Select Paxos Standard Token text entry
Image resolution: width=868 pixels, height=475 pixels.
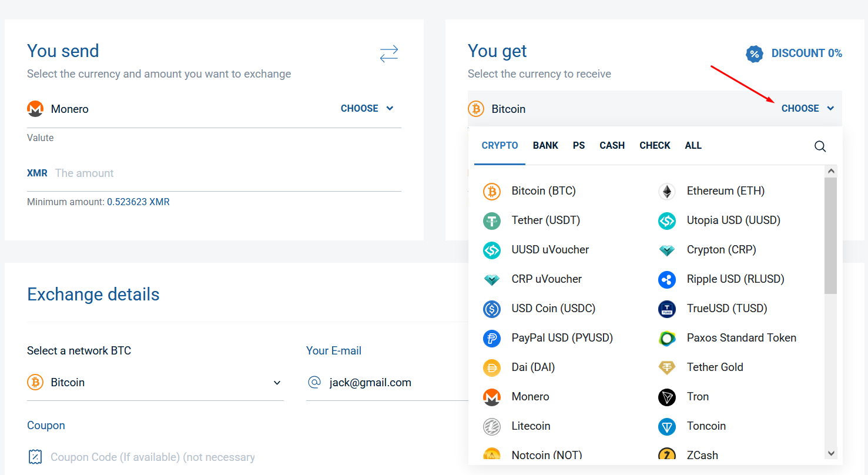click(x=742, y=338)
